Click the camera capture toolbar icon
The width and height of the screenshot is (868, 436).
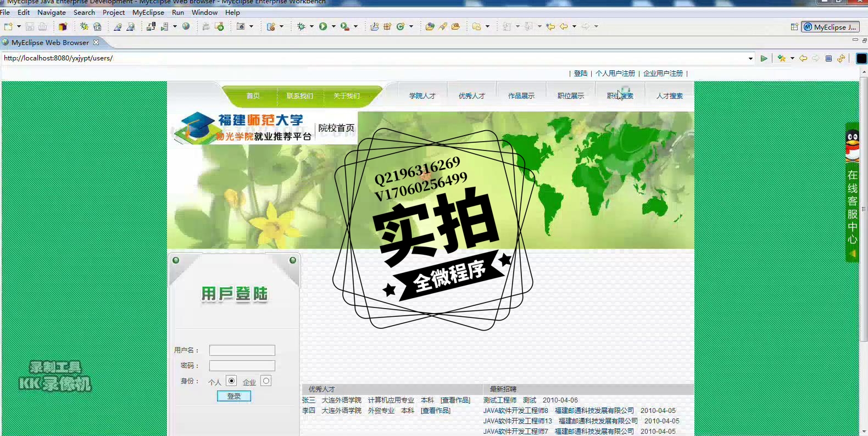241,26
